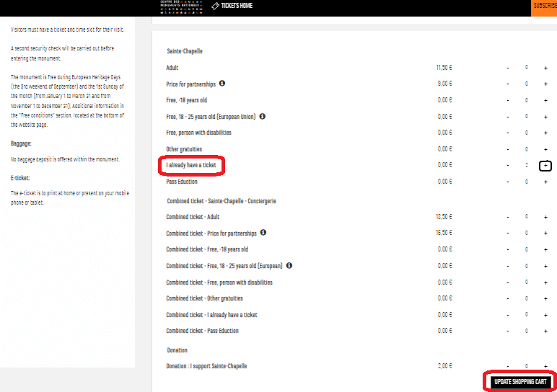Viewport: 557px width, 392px height.
Task: Increase Other gratuities quantity
Action: click(545, 149)
